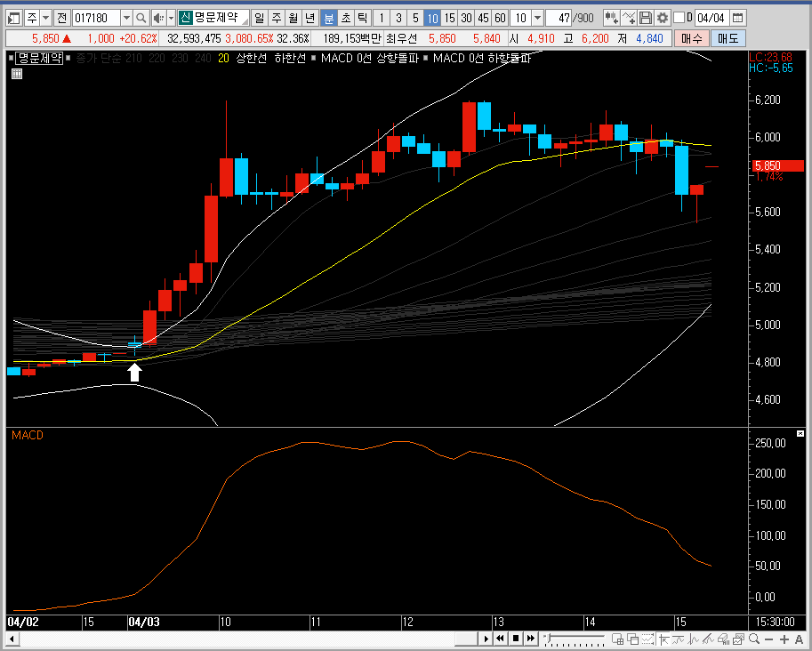Click the window grid layout icon in bottom toolbar
Image resolution: width=812 pixels, height=651 pixels.
tap(618, 639)
